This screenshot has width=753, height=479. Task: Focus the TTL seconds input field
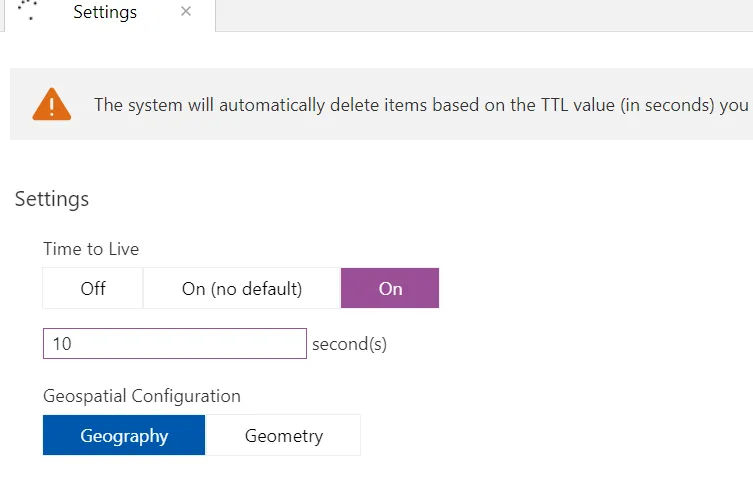(175, 344)
